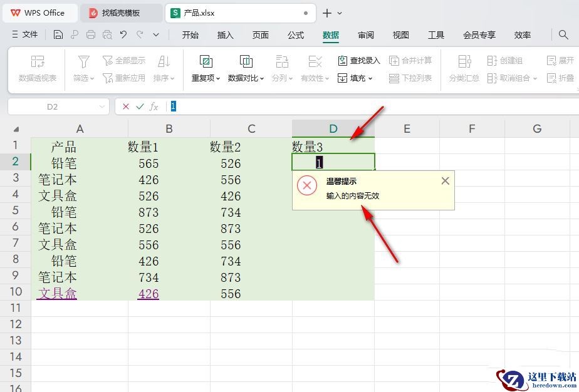Click 展开 expand detail button

(x=561, y=61)
